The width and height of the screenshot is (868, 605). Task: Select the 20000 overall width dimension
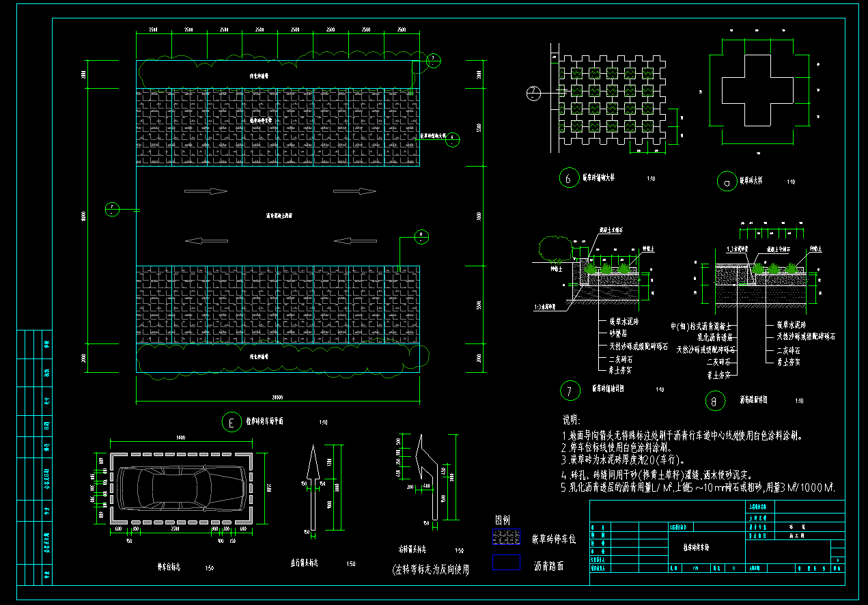[x=277, y=397]
